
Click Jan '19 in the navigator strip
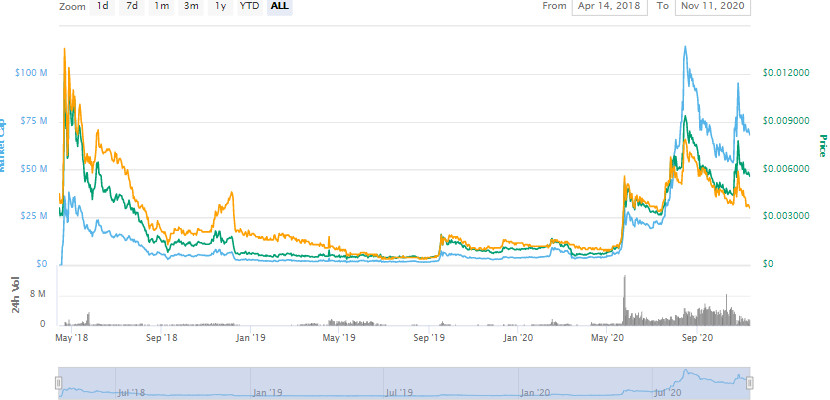click(x=270, y=393)
